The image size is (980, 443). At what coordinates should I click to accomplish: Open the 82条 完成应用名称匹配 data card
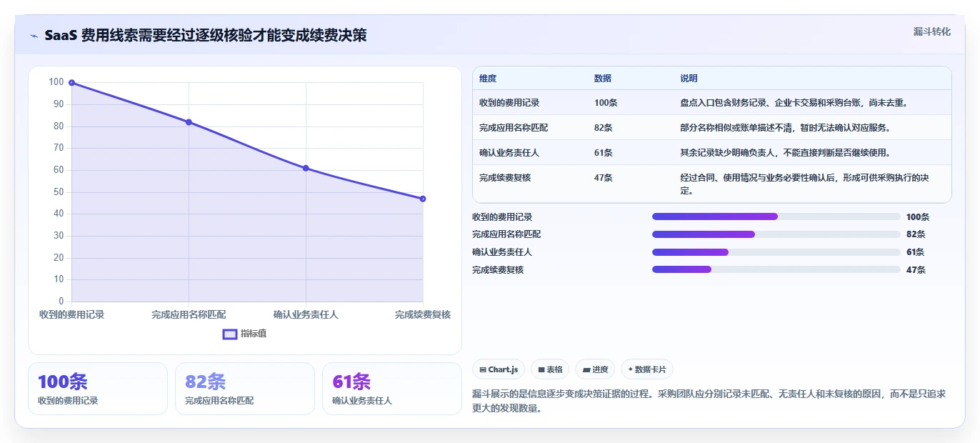point(245,389)
